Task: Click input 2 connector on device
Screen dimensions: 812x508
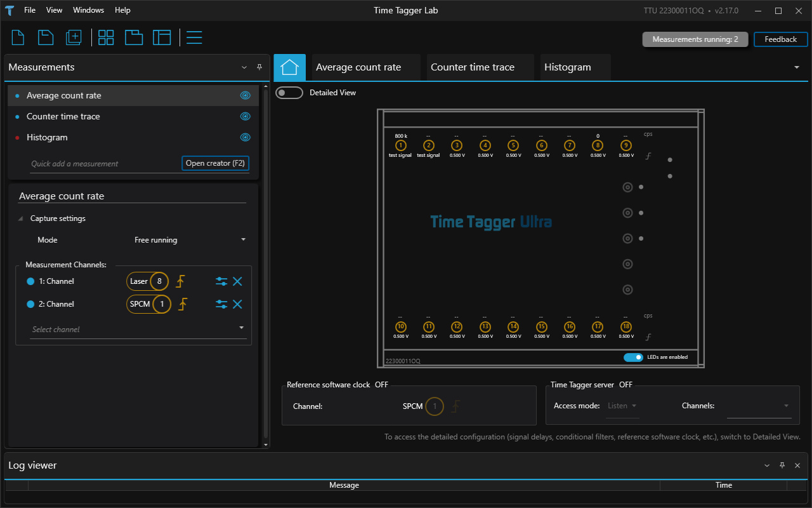Action: tap(429, 145)
